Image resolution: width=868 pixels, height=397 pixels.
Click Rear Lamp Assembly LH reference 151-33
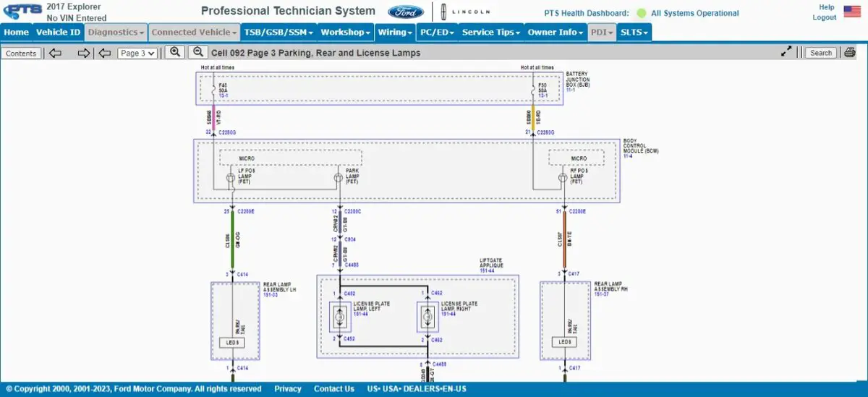(270, 294)
